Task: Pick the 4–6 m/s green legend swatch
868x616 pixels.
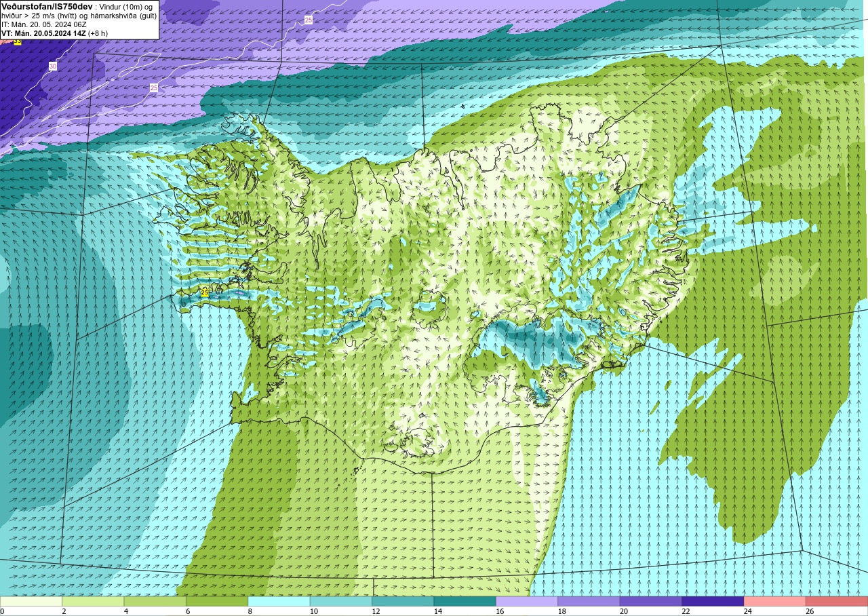Action: click(155, 601)
